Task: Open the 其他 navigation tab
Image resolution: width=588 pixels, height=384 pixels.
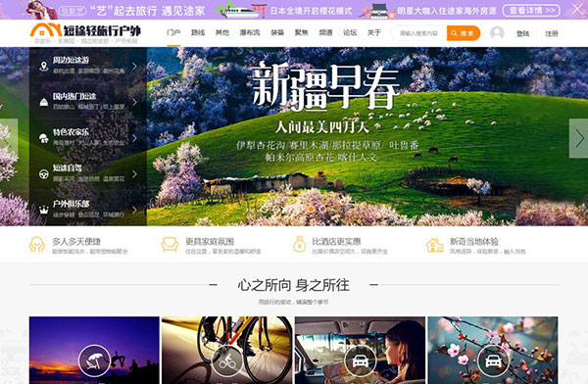Action: tap(222, 32)
